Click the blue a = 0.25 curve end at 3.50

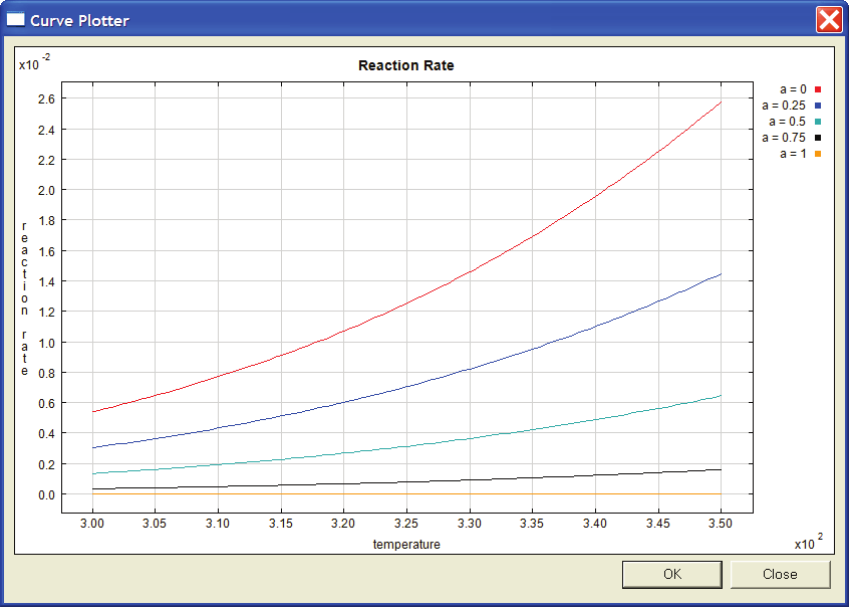pyautogui.click(x=721, y=274)
